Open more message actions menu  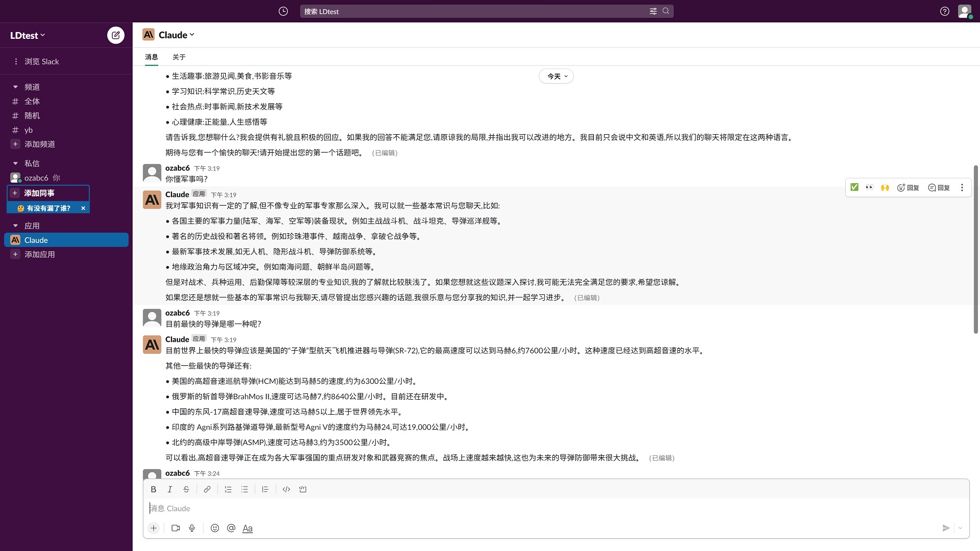(x=962, y=187)
